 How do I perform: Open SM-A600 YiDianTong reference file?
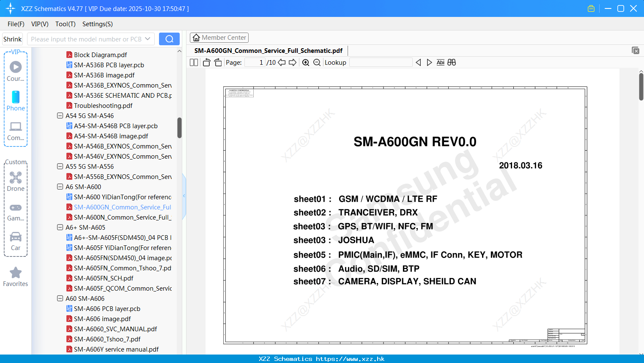(x=119, y=197)
